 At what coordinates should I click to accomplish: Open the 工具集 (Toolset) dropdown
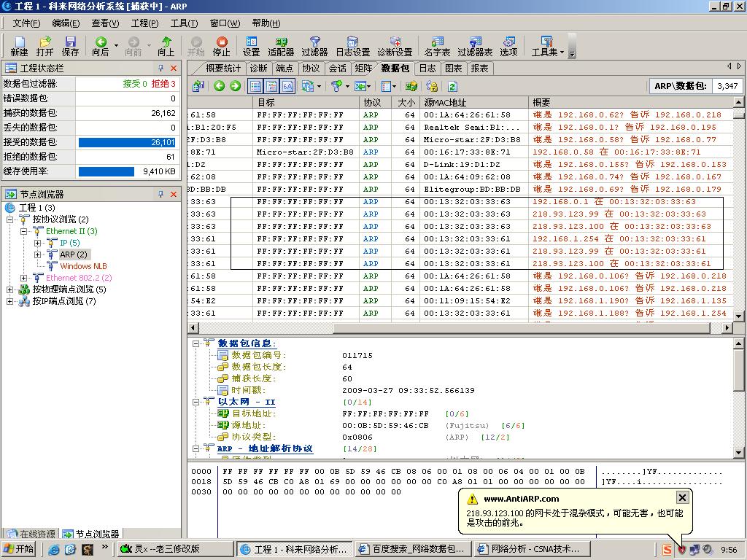tap(548, 47)
